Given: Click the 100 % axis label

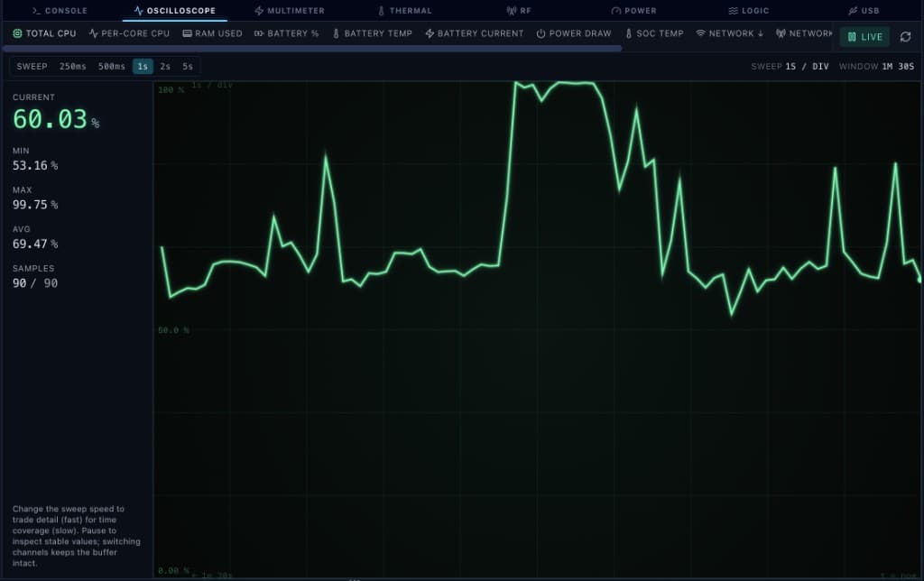Looking at the screenshot, I should click(171, 90).
